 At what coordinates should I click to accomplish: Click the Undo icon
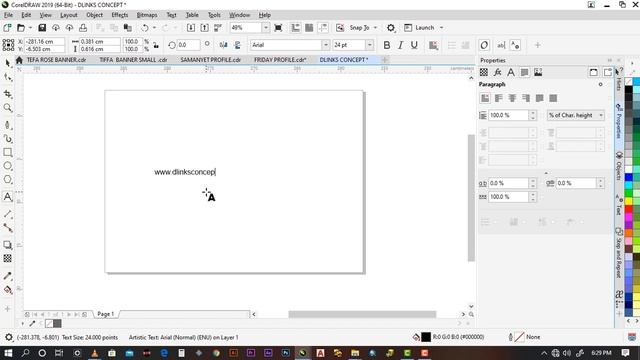(x=144, y=28)
